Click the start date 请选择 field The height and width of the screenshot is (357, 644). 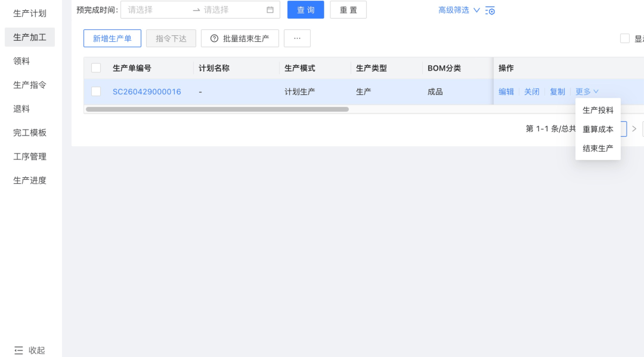158,10
